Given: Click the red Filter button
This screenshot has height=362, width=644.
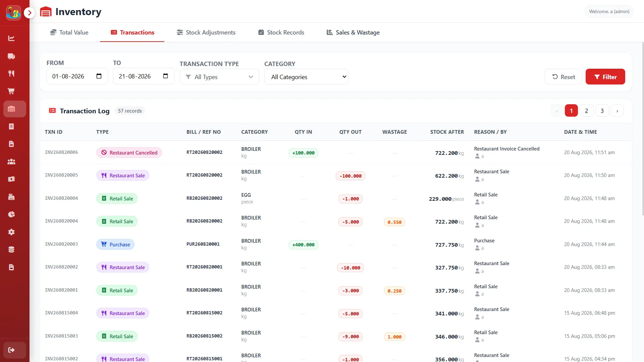Looking at the screenshot, I should coord(605,77).
